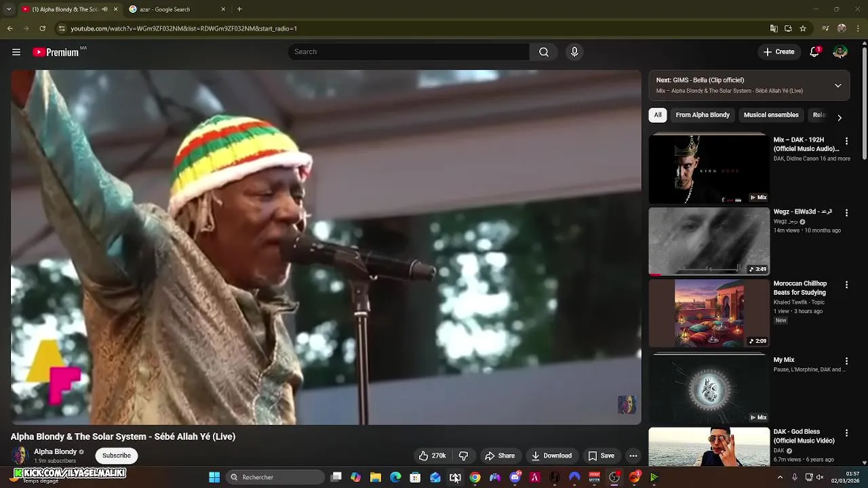Go back in the browser
The width and height of the screenshot is (868, 488).
[x=9, y=28]
